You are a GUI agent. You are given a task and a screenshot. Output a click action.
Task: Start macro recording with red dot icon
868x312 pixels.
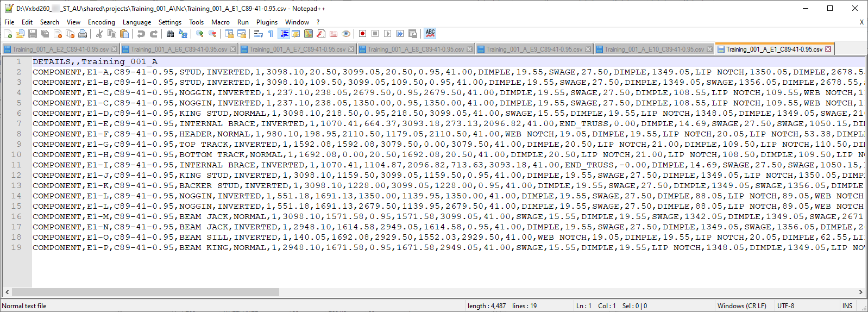[362, 34]
